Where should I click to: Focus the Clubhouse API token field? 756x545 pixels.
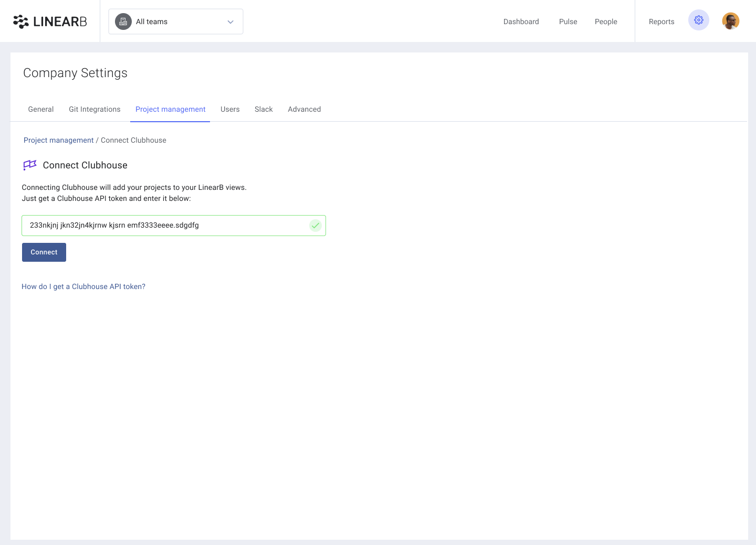pyautogui.click(x=174, y=226)
